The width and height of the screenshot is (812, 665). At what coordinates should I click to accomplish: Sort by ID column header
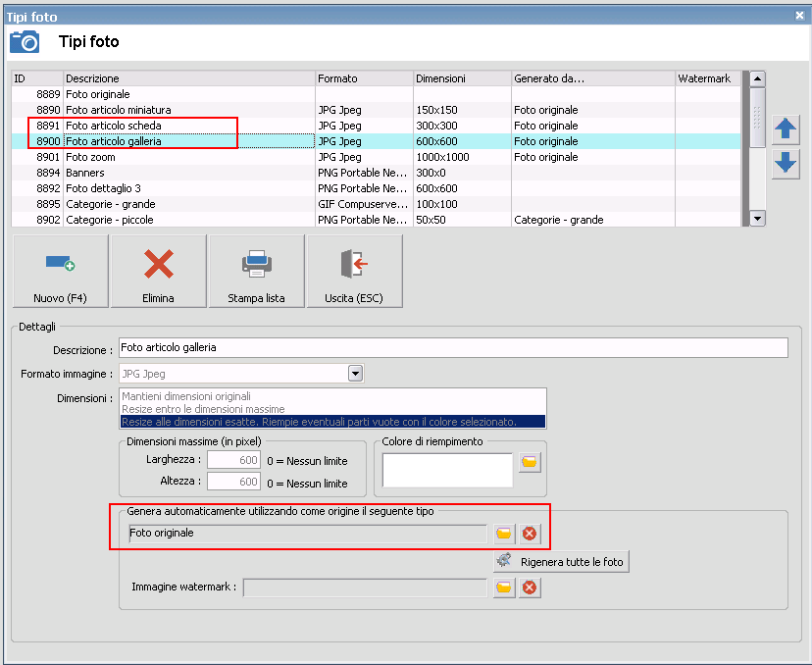37,78
